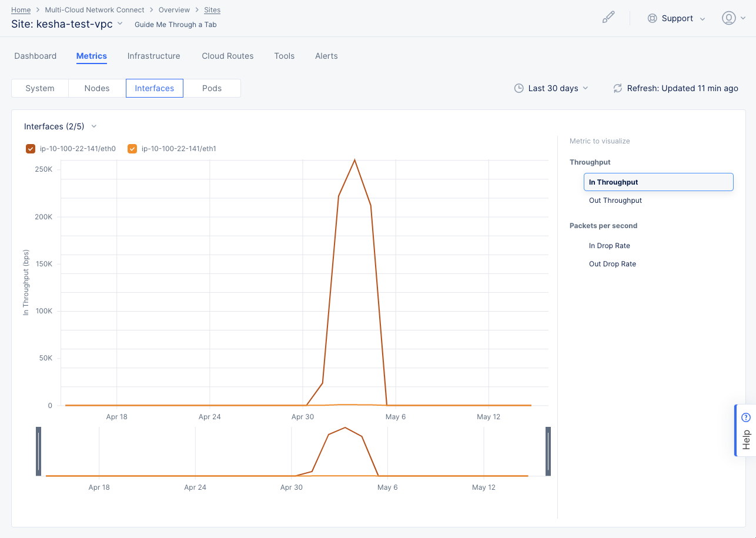Open the Cloud Routes tab
The height and width of the screenshot is (538, 756).
(228, 56)
